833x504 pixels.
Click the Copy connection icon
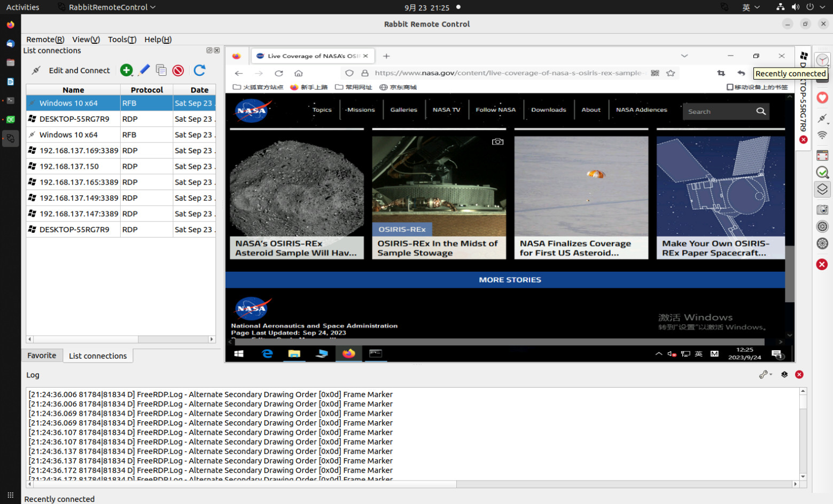coord(161,70)
